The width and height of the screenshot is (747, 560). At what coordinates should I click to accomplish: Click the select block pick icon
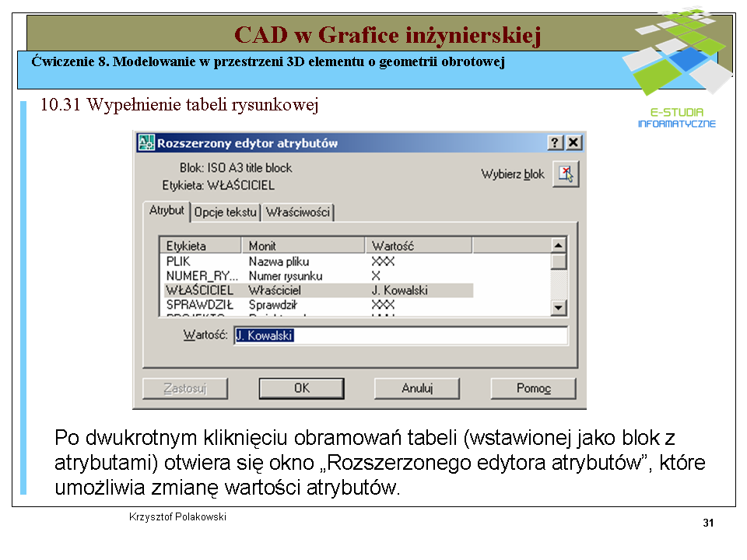tap(566, 174)
